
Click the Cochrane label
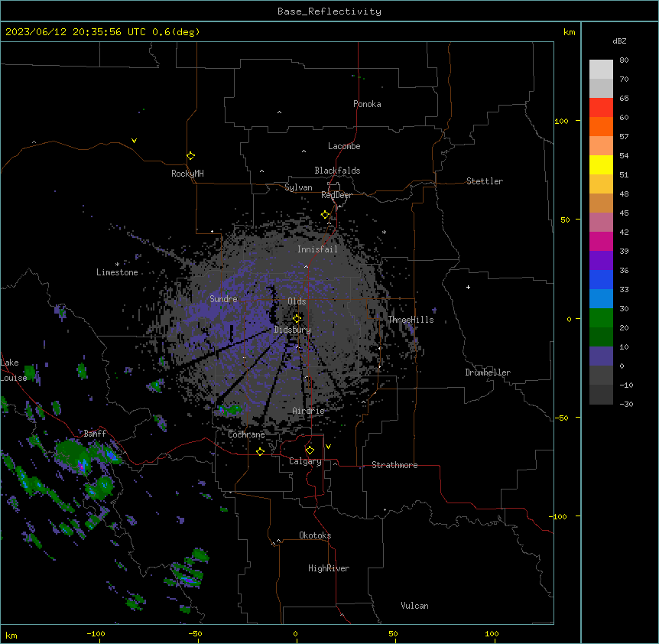246,434
